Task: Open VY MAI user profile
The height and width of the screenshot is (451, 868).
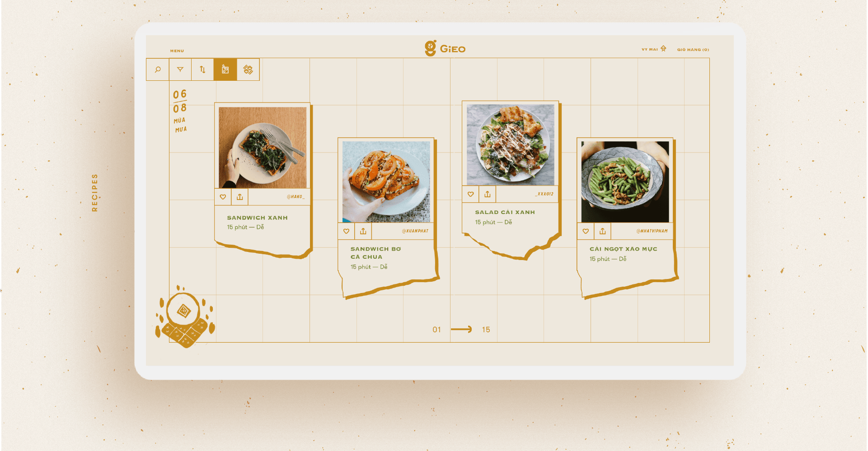Action: pos(654,49)
